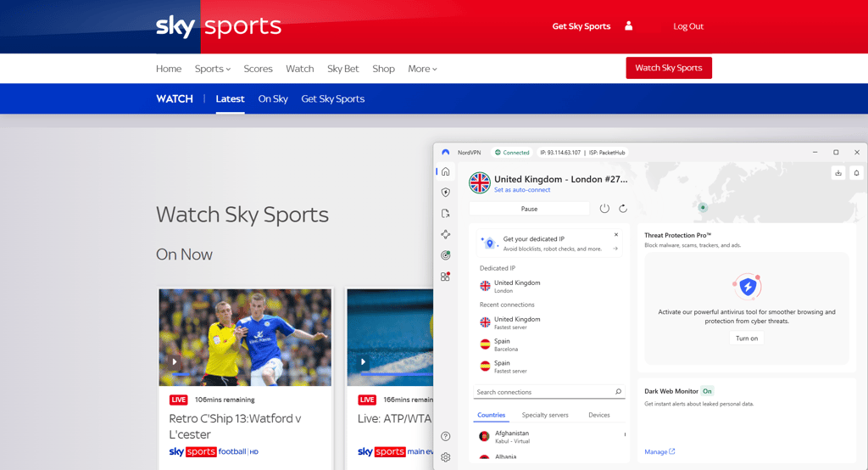868x470 pixels.
Task: Switch to Get Sky Sports tab in blue bar
Action: pyautogui.click(x=332, y=98)
